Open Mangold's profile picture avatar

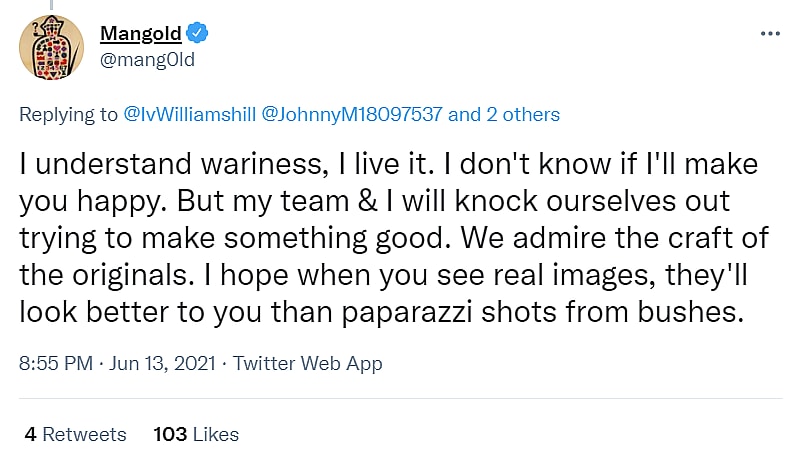[x=52, y=47]
